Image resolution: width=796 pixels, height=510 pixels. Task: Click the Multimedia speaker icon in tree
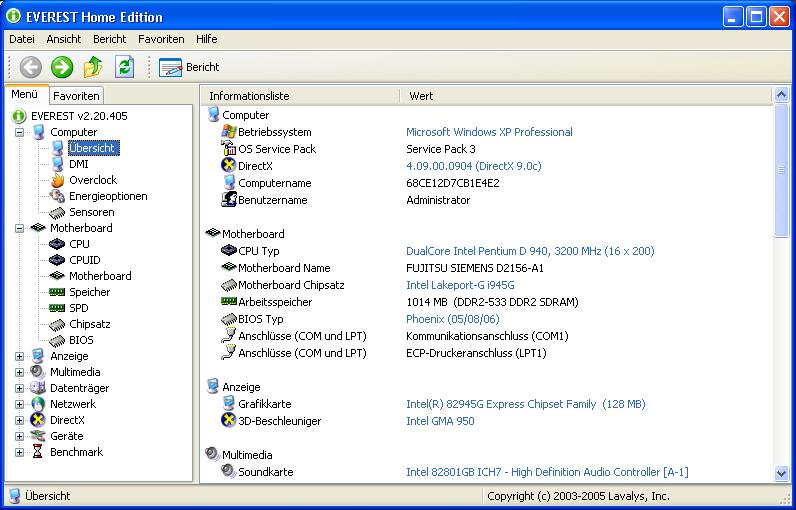pos(38,372)
